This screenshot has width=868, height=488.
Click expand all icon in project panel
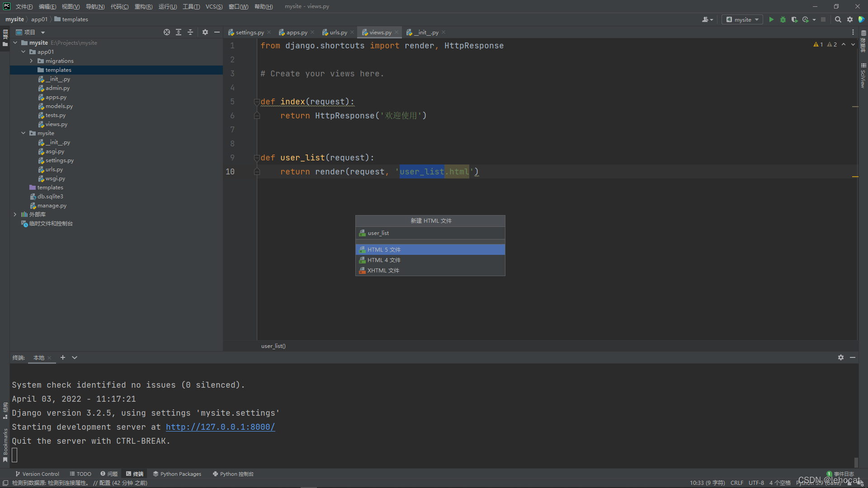coord(179,32)
